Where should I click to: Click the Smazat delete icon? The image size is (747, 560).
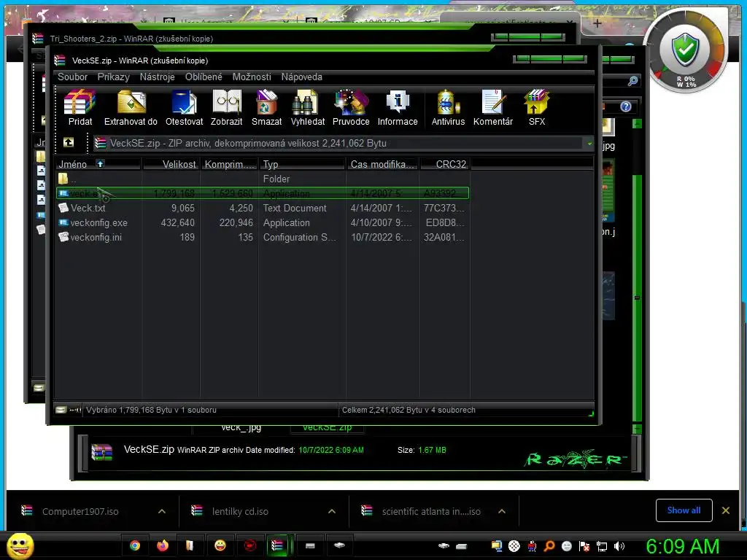[266, 108]
